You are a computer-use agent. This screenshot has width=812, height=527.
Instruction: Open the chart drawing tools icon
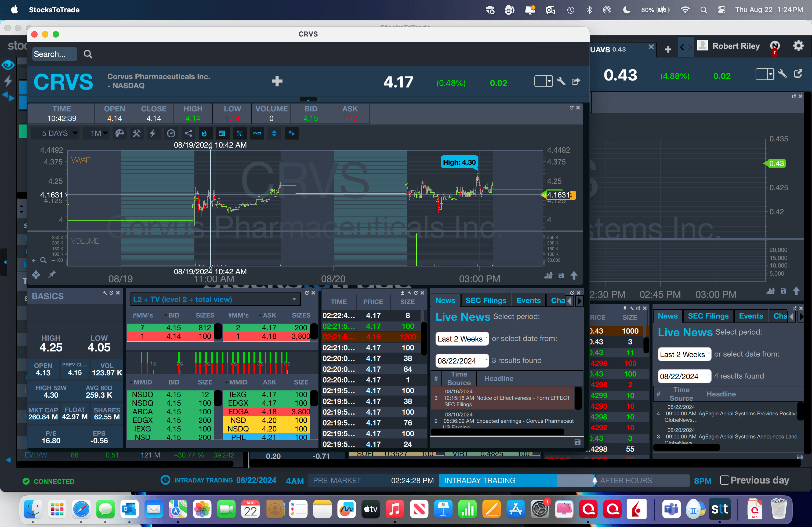click(136, 133)
